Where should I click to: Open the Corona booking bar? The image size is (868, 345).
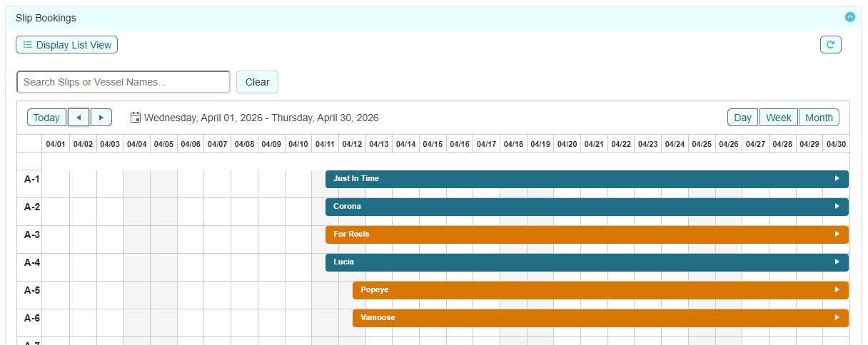point(587,207)
